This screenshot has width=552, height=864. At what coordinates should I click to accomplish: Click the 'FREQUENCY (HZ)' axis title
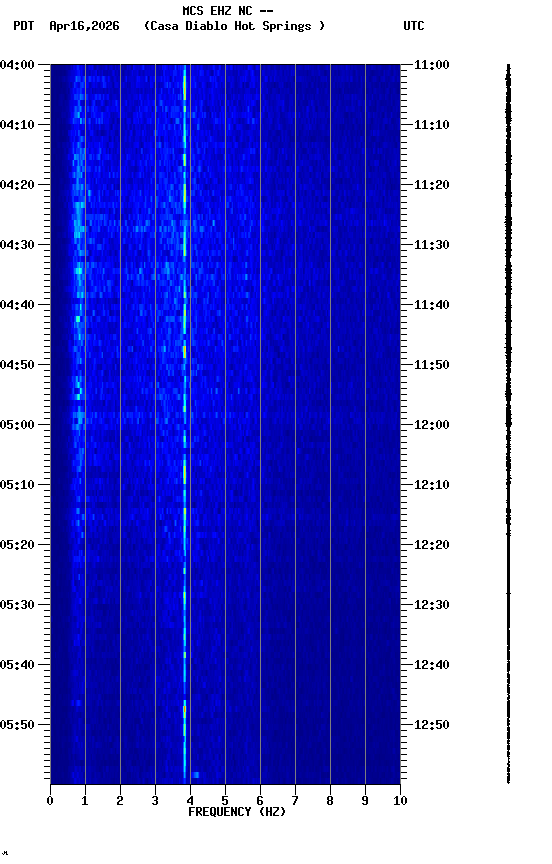(237, 812)
